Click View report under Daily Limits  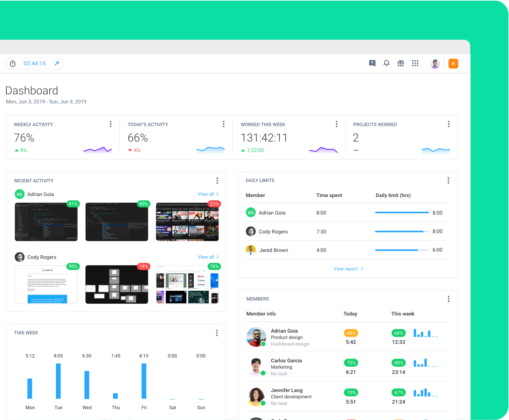(x=348, y=268)
